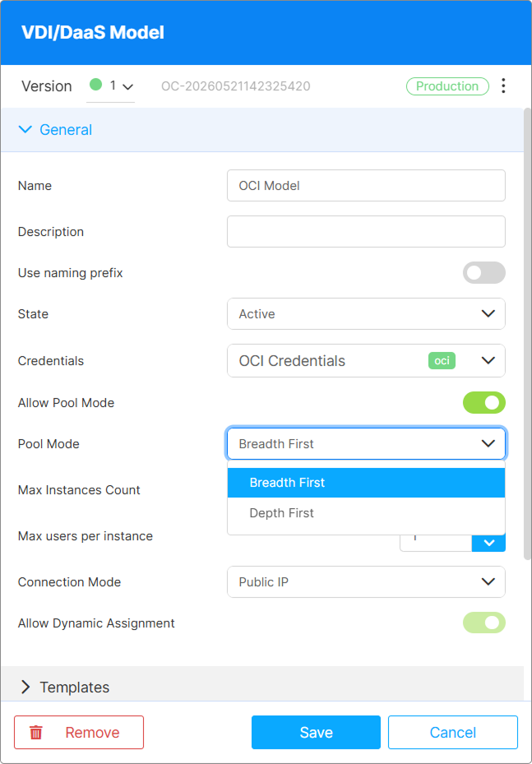
Task: Click the Max Instances Count label
Action: coord(79,489)
